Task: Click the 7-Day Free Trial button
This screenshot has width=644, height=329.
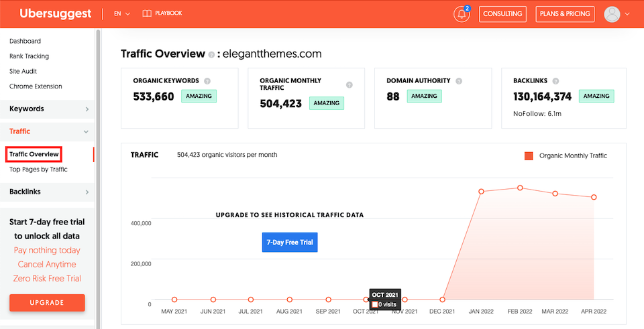Action: 290,243
